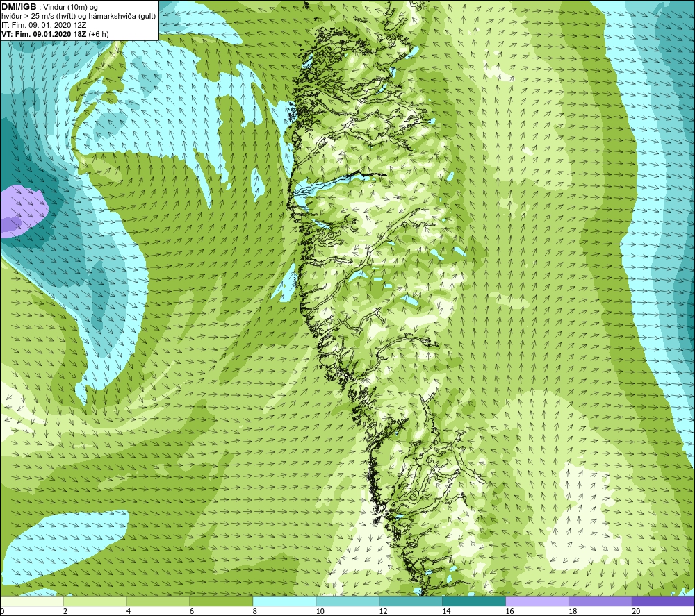Click the DMI/IGB title in the legend box
This screenshot has width=695, height=616.
(x=19, y=7)
